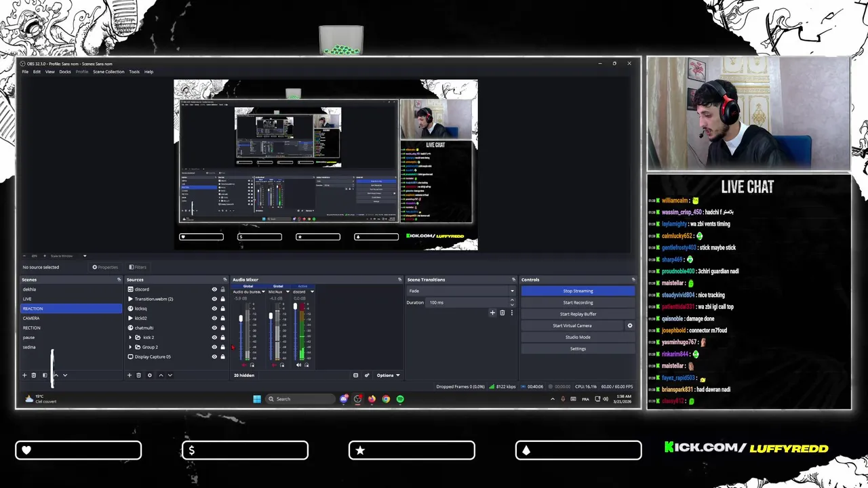Open the Docks menu
Screen dimensions: 868x488
tap(65, 71)
